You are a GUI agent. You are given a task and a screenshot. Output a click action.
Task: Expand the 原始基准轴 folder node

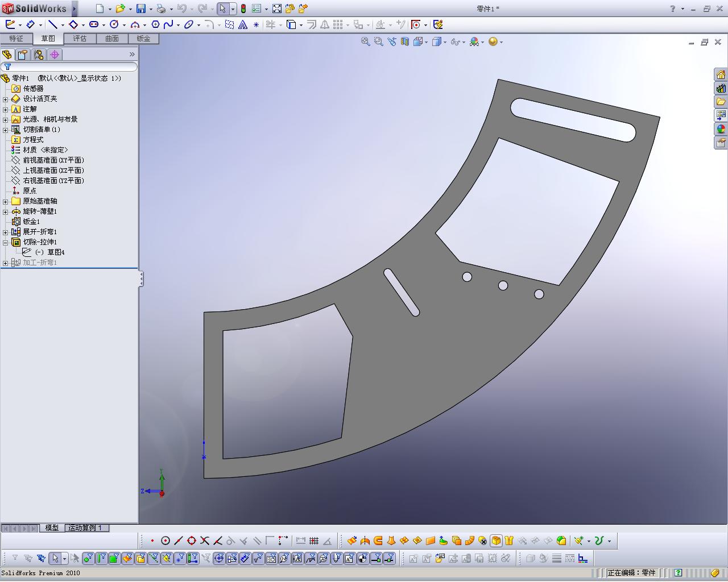6,201
